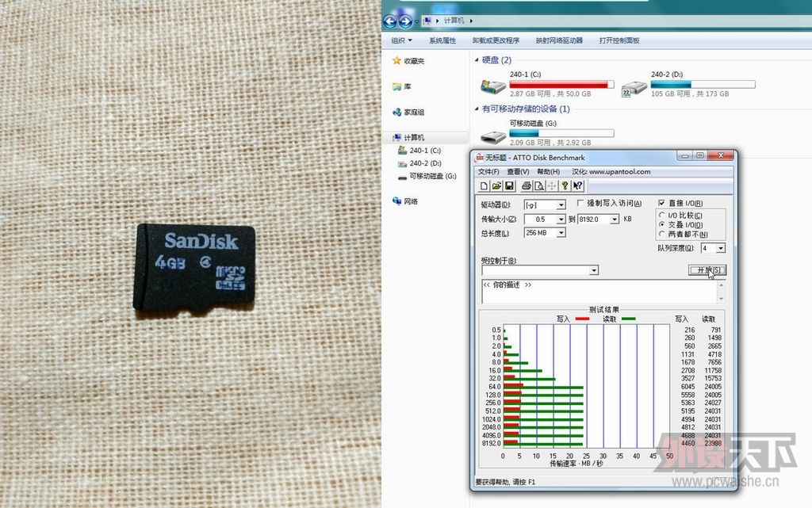Click the New file icon in ATTO toolbar
812x508 pixels.
click(484, 185)
